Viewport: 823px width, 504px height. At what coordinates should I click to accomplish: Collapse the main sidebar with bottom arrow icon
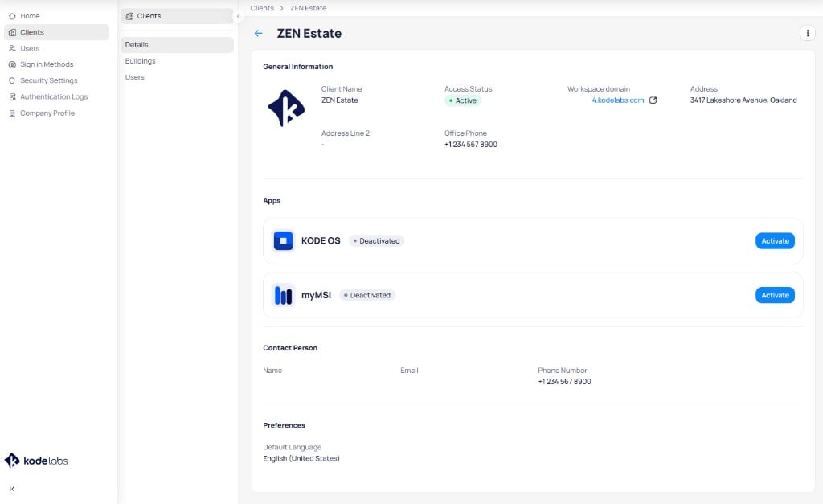[12, 489]
